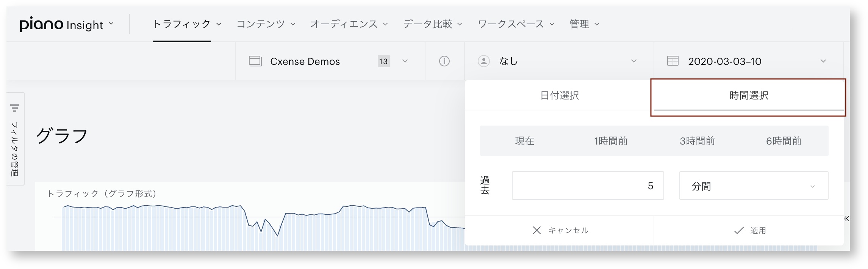The width and height of the screenshot is (868, 269).
Task: Click the info circle icon
Action: pyautogui.click(x=444, y=61)
